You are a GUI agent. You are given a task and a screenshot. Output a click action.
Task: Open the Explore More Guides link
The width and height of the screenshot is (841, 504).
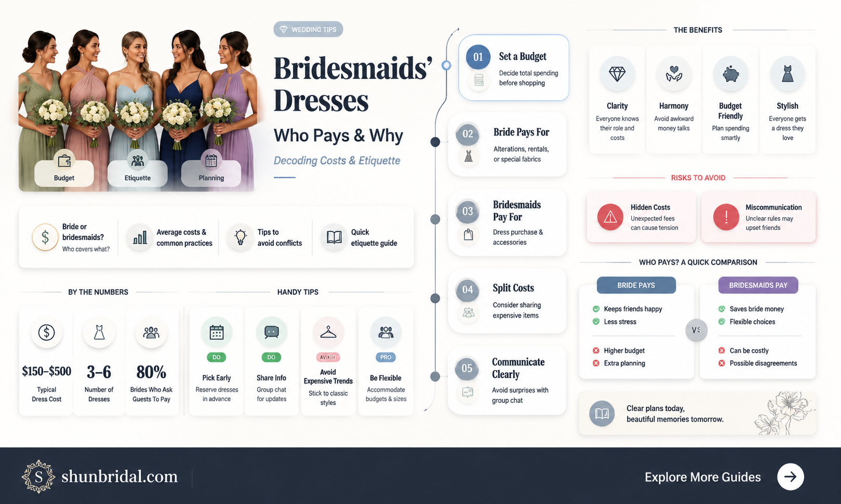703,477
